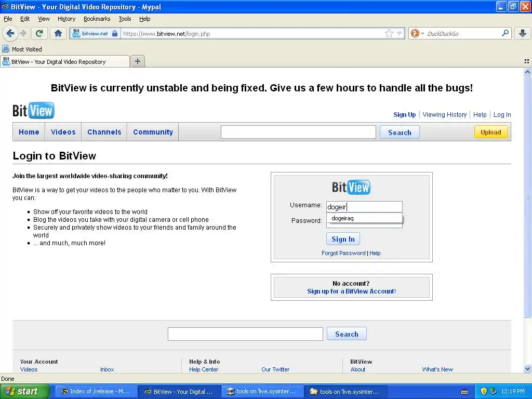Click the bottom search input field
The image size is (532, 399).
pyautogui.click(x=245, y=334)
